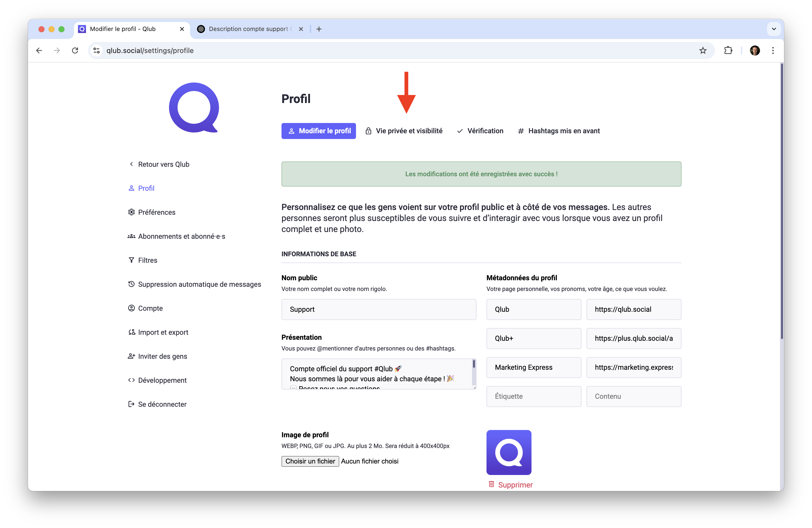Open the site information icon in address bar
The image size is (812, 528).
[97, 50]
